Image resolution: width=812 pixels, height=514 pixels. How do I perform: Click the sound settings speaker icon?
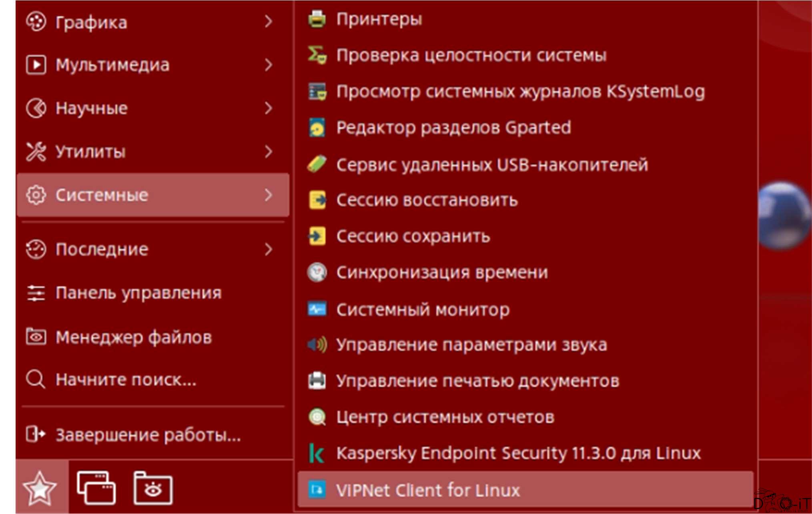pos(317,345)
